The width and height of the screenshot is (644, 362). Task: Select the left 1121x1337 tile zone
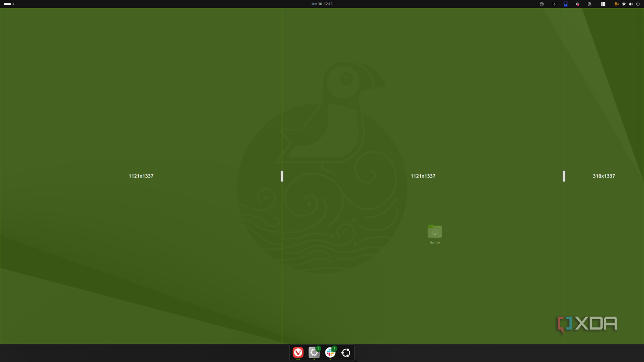click(x=141, y=176)
